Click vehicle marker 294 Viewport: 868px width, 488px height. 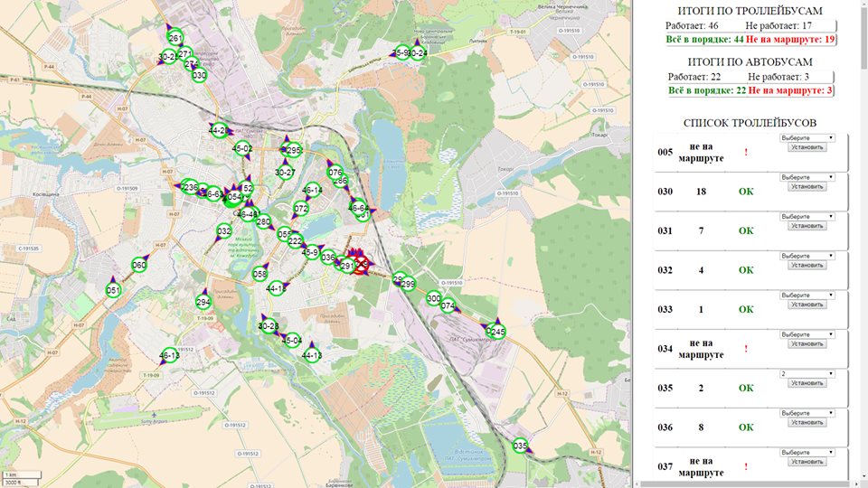(x=203, y=302)
